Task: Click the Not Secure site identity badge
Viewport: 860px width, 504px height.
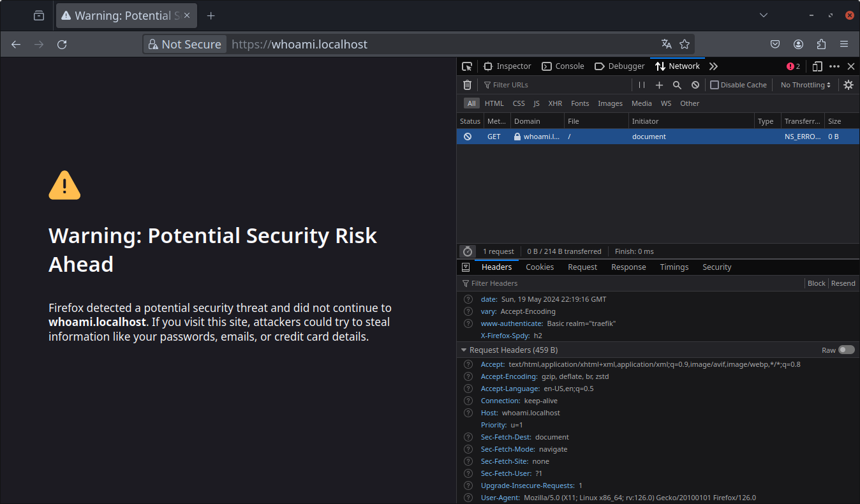Action: click(185, 44)
